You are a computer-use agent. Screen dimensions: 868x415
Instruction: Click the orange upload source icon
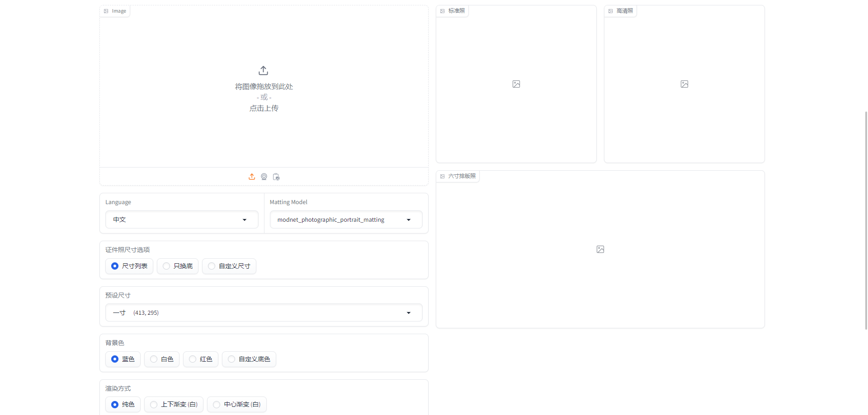click(252, 177)
